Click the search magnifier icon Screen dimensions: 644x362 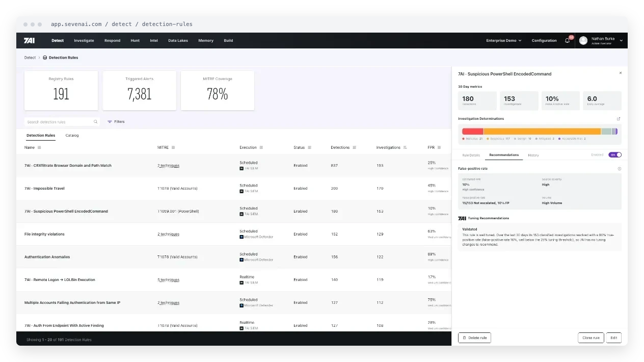(96, 122)
